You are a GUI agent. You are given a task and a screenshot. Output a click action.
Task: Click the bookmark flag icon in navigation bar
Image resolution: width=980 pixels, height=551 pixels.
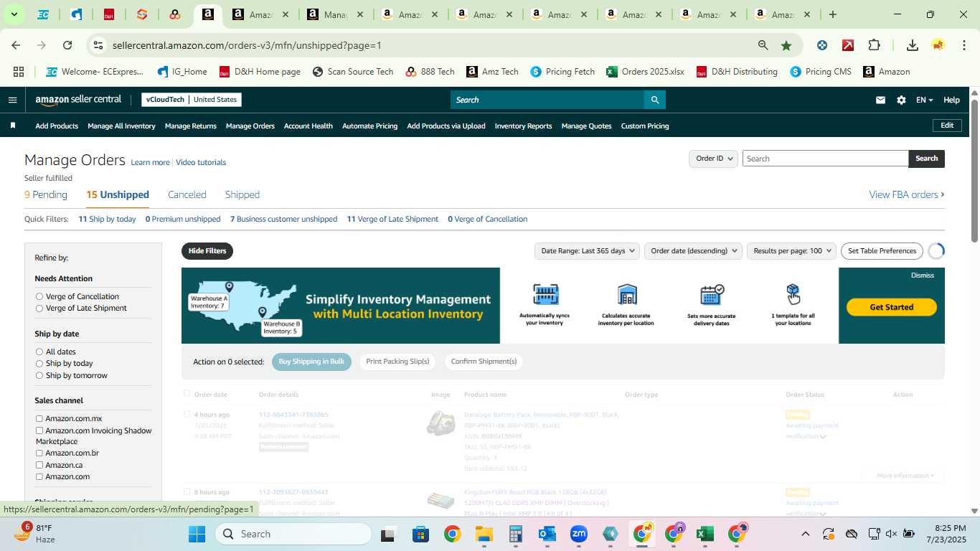point(12,126)
